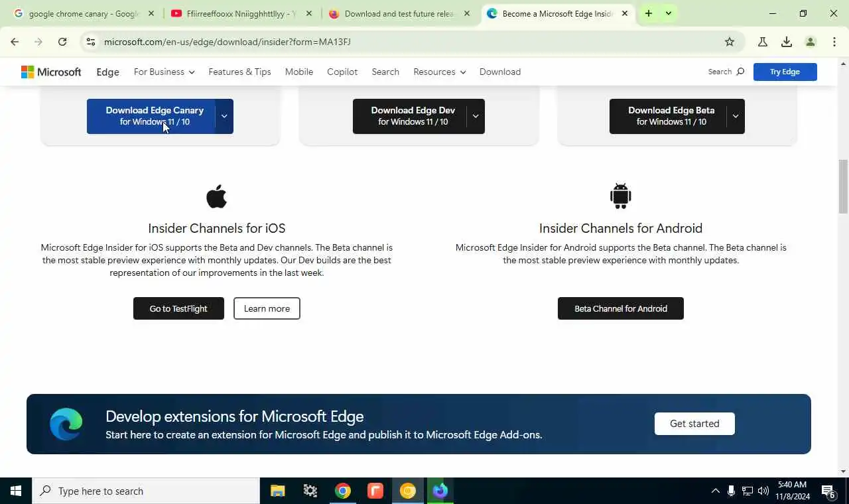
Task: Click Download Edge Beta button
Action: [668, 116]
